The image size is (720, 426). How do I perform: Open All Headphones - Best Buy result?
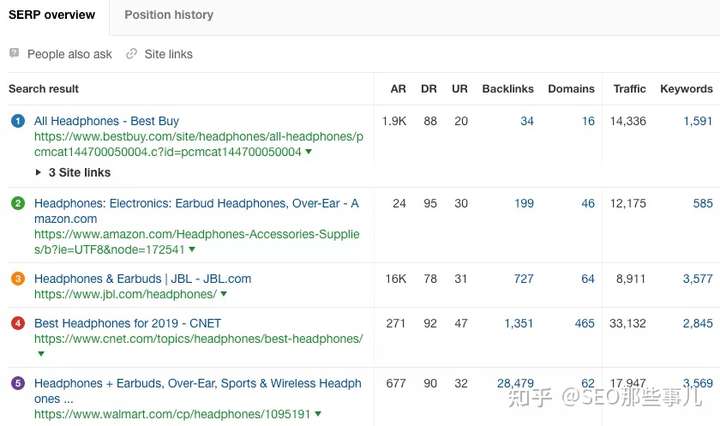(x=107, y=121)
